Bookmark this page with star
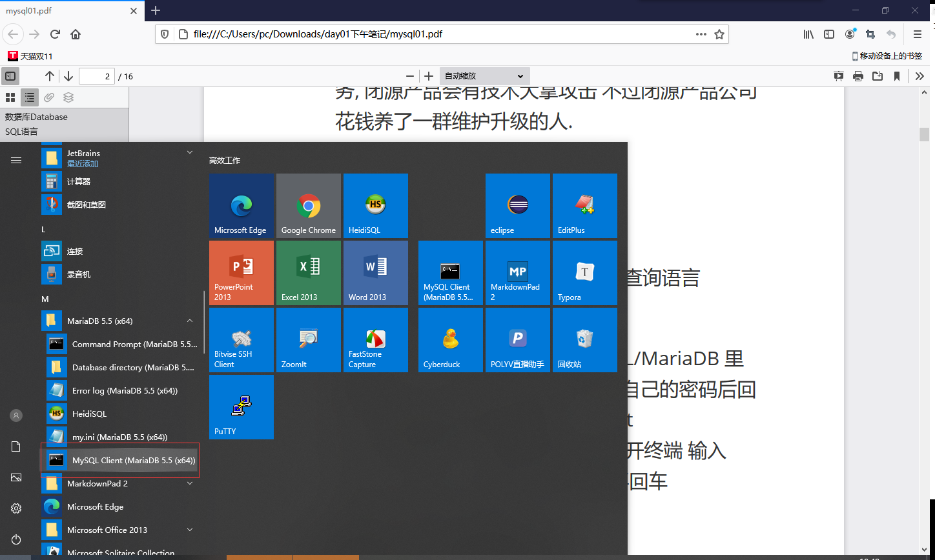The height and width of the screenshot is (560, 935). (719, 34)
